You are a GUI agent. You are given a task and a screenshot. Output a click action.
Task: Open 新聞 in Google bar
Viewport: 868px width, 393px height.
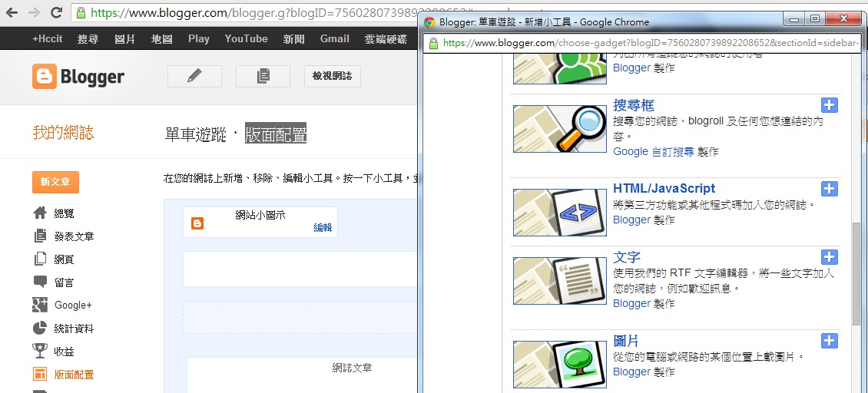tap(293, 38)
